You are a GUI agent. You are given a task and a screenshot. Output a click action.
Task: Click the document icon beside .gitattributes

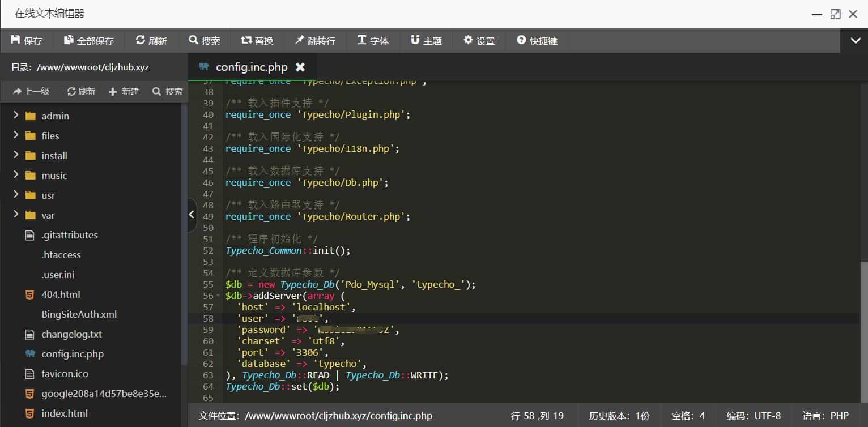30,235
